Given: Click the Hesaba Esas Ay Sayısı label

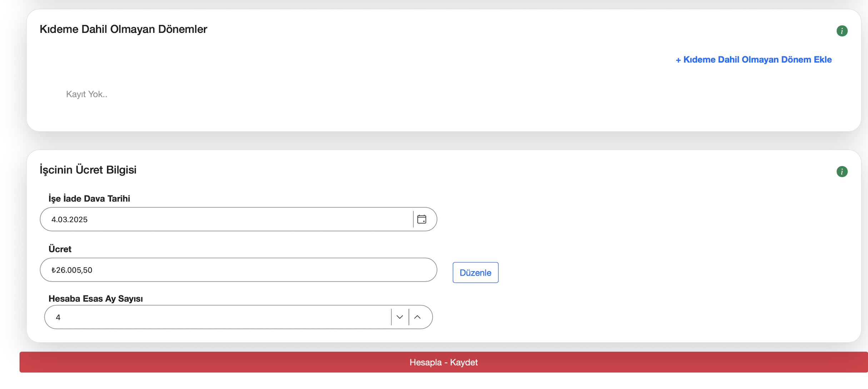Looking at the screenshot, I should [96, 298].
